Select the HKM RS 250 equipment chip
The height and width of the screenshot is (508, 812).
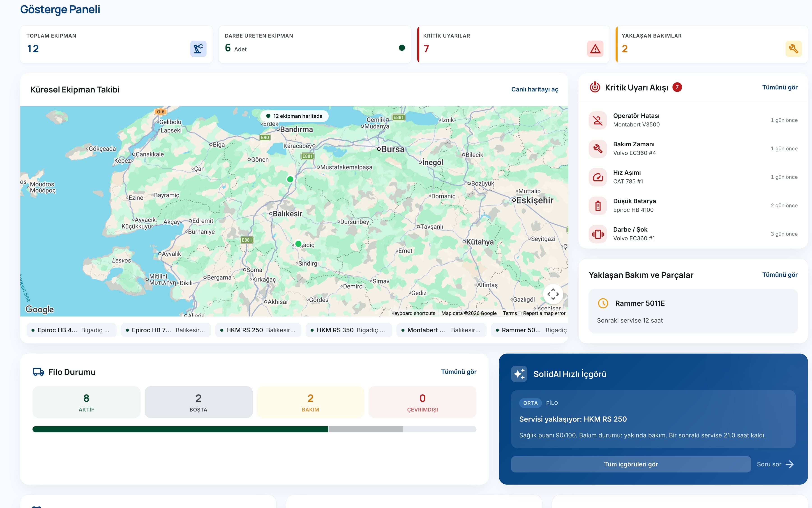pyautogui.click(x=258, y=330)
